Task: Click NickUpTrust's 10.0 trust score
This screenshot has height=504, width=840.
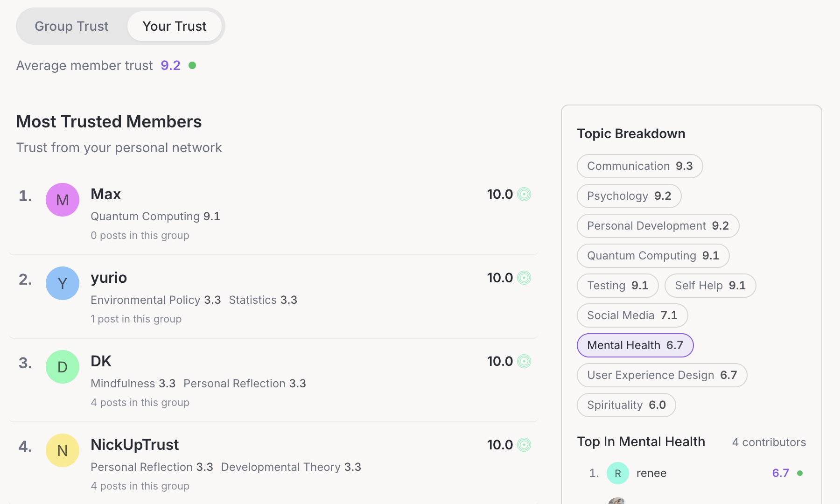Action: [500, 445]
